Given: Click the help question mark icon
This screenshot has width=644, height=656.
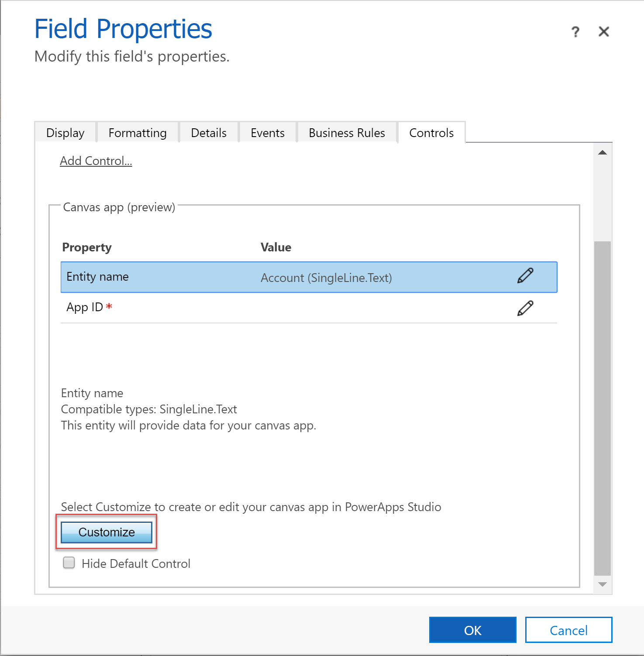Looking at the screenshot, I should 575,32.
